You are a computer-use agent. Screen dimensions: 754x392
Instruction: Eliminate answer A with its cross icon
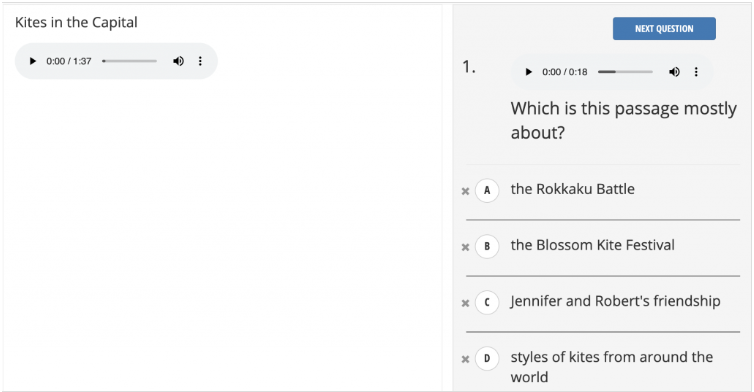point(465,191)
